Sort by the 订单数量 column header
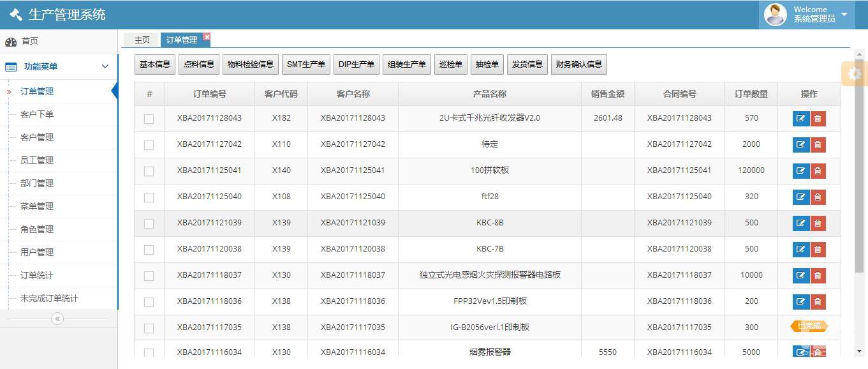The image size is (868, 369). pos(751,94)
